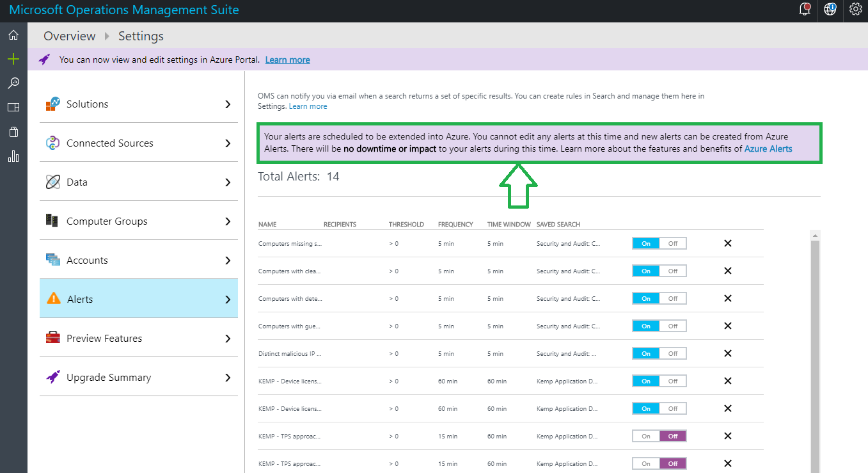Screen dimensions: 868x473
Task: Open the Accounts settings label
Action: click(87, 260)
